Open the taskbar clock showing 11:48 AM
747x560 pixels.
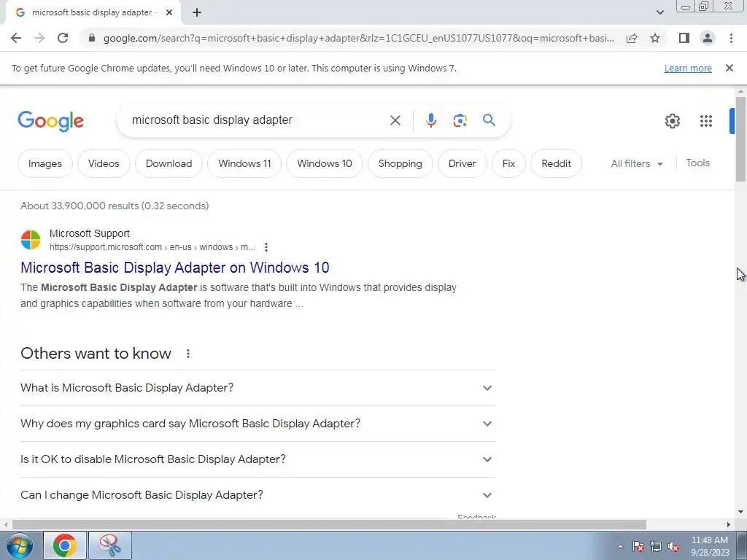(710, 545)
